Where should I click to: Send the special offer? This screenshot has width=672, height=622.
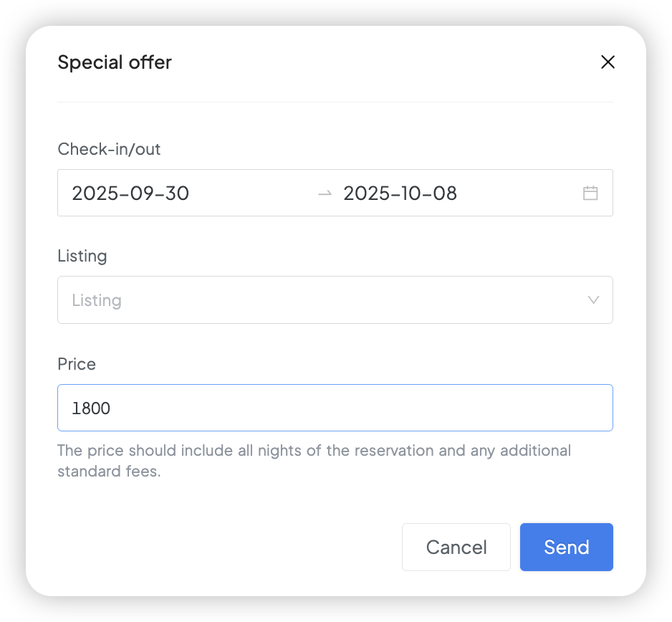tap(566, 547)
